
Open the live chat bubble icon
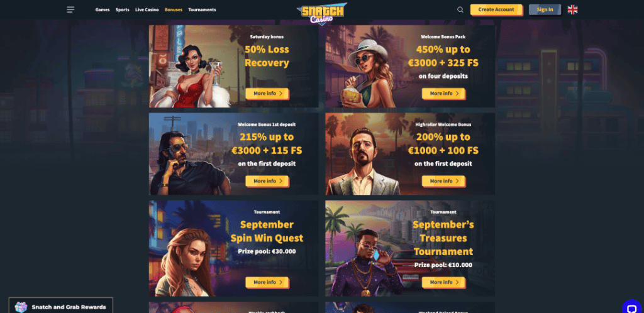pos(631,308)
